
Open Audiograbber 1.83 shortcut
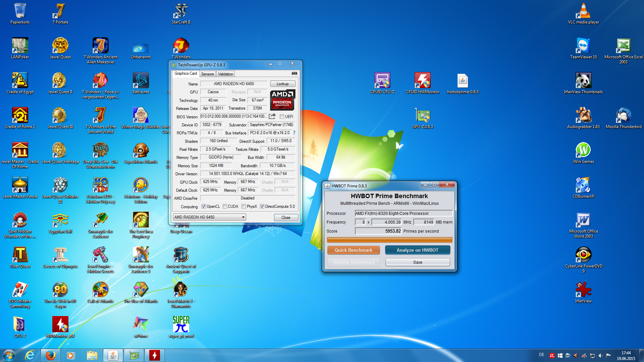click(584, 118)
